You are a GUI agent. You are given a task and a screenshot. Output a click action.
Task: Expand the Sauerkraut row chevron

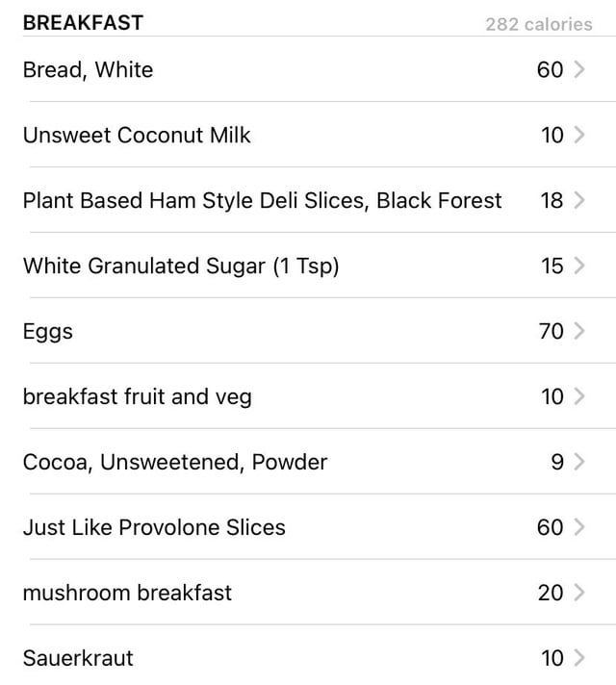(579, 657)
